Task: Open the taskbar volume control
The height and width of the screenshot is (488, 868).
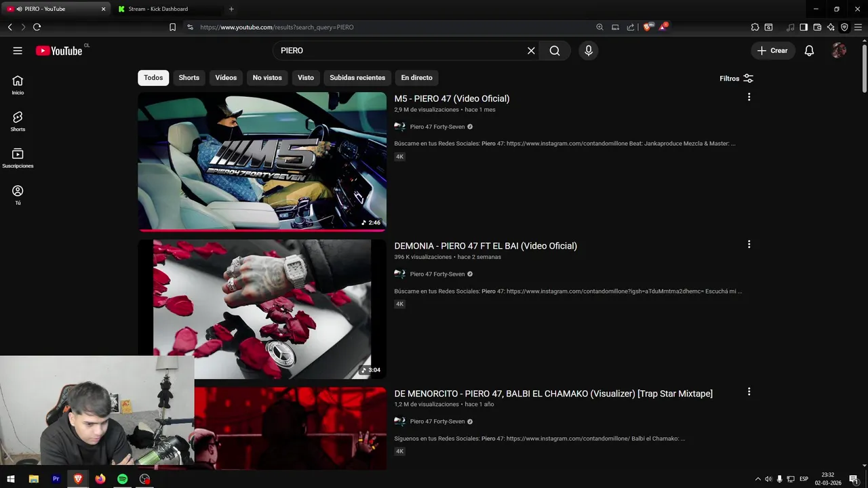Action: pyautogui.click(x=768, y=479)
